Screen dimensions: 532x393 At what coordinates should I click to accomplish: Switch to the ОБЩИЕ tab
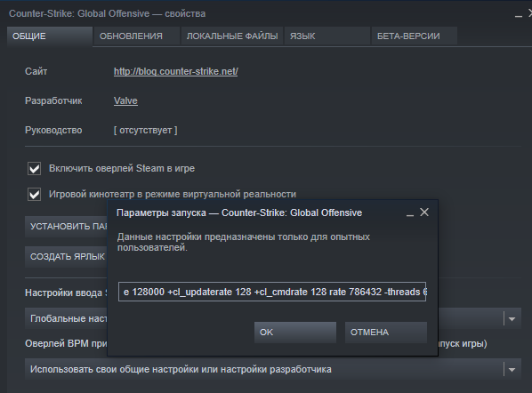coord(50,36)
